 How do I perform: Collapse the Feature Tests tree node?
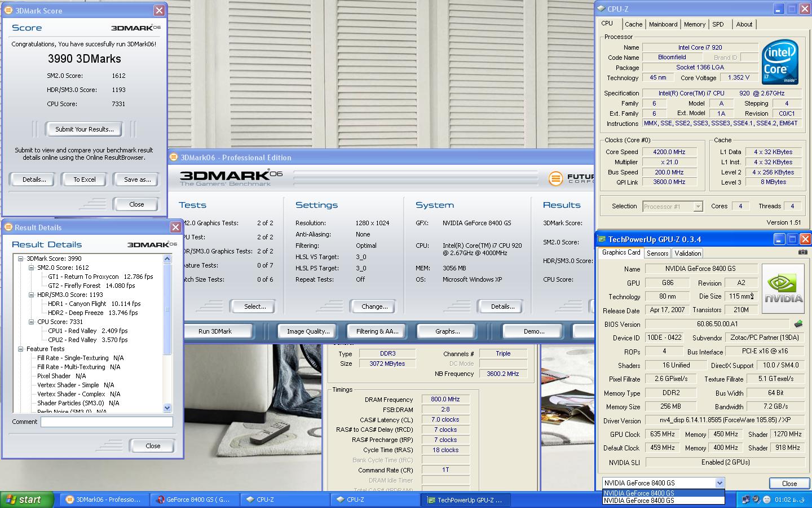click(21, 349)
